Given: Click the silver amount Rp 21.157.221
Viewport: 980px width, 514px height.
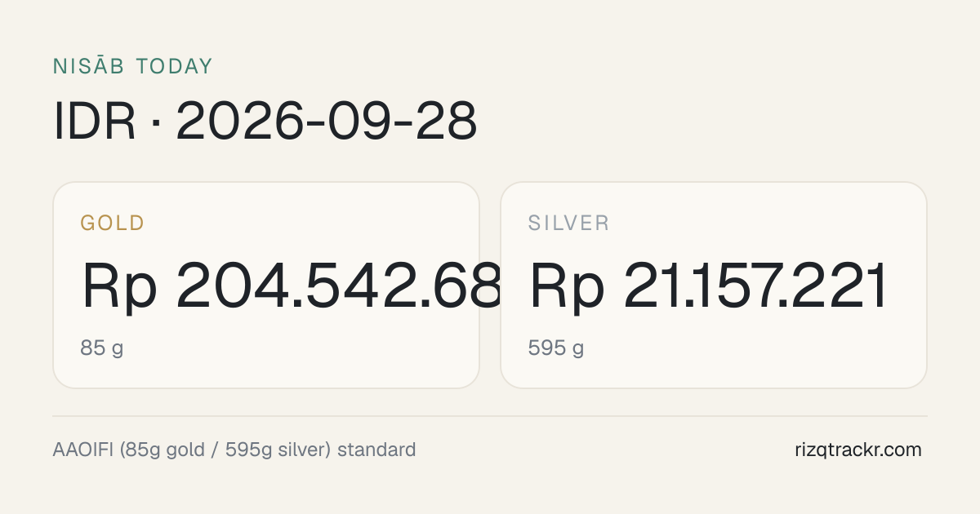Looking at the screenshot, I should point(708,287).
